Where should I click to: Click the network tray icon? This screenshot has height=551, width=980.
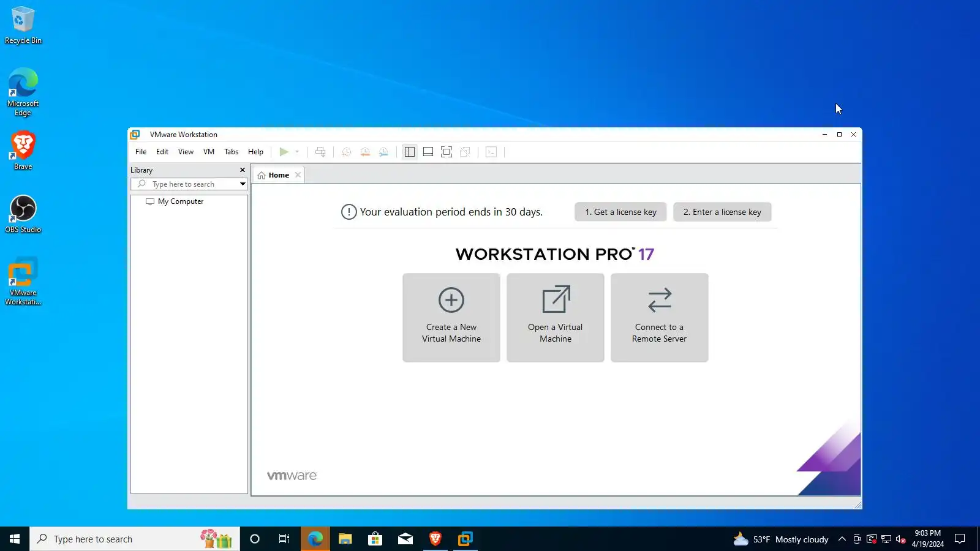coord(886,539)
